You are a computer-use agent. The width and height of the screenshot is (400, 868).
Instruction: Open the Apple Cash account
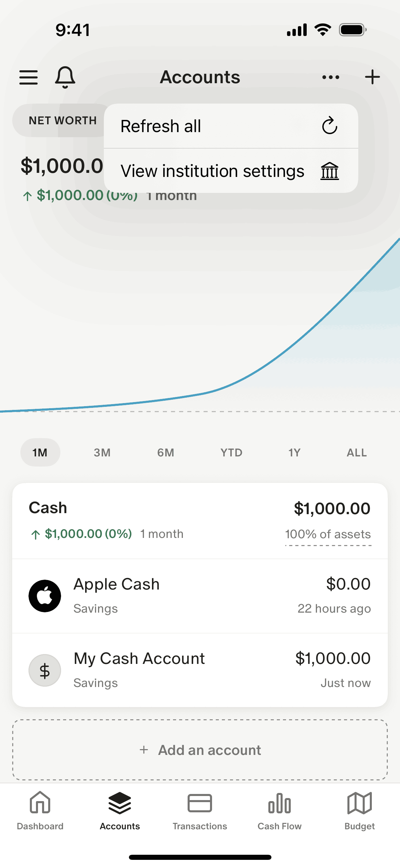[x=200, y=596]
